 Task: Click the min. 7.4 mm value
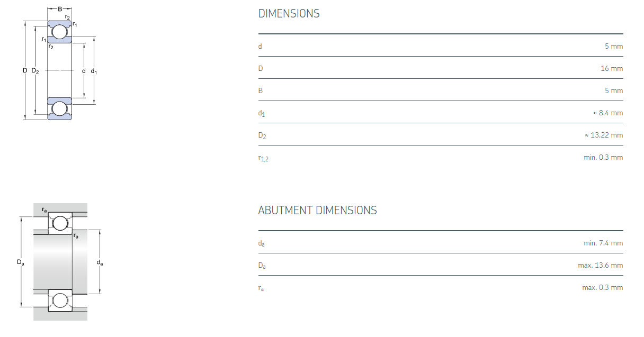(603, 243)
